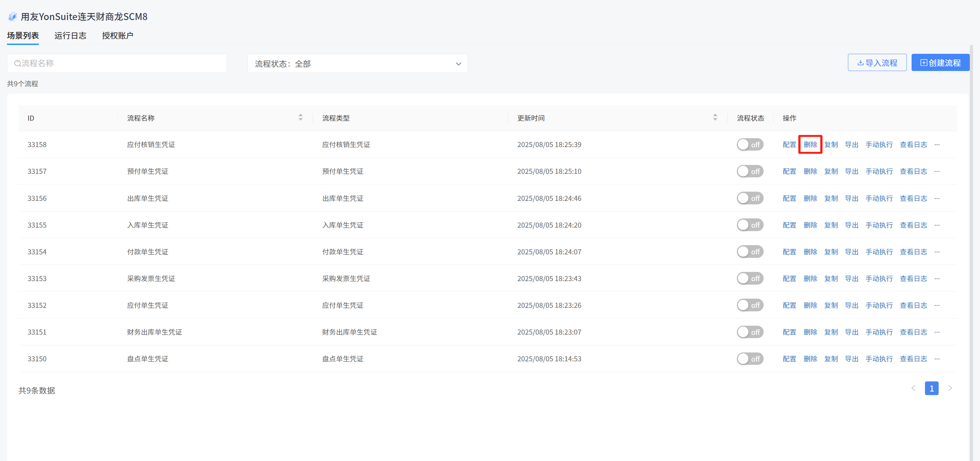Sort by 更新时间 column sort icon
Viewport: 980px width, 461px height.
(x=715, y=117)
